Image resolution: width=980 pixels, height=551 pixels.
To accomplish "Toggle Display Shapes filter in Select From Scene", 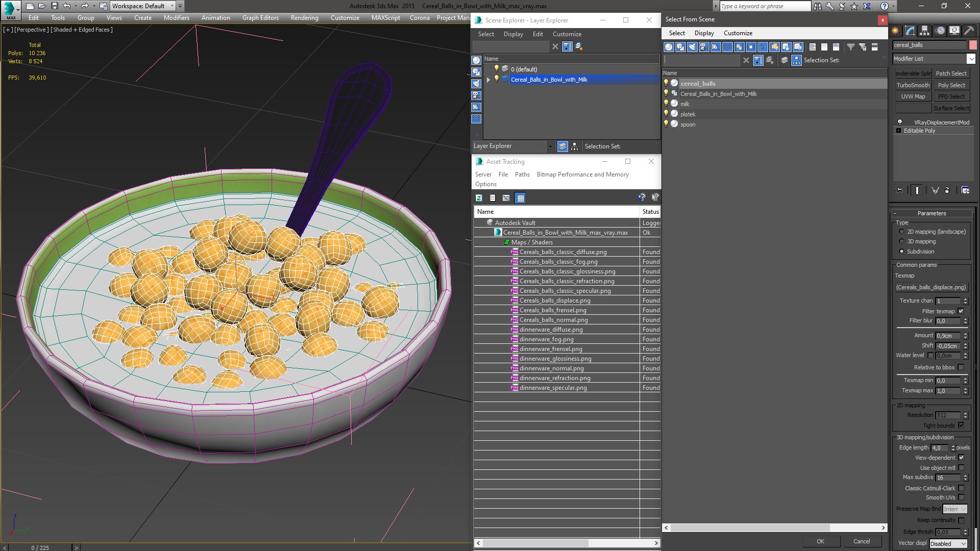I will point(680,47).
